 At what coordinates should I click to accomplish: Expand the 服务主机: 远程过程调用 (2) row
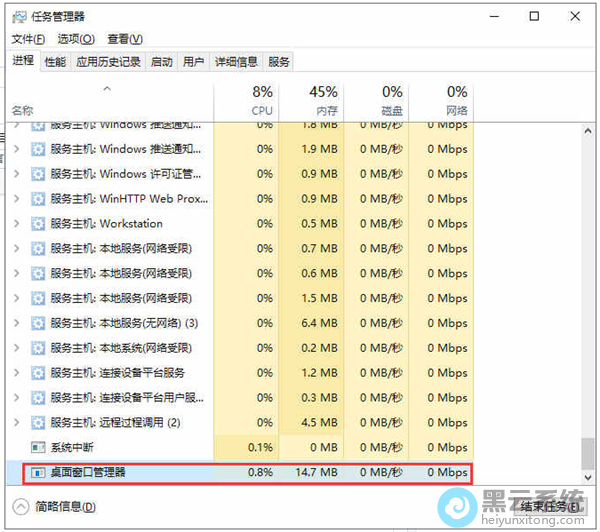[15, 422]
